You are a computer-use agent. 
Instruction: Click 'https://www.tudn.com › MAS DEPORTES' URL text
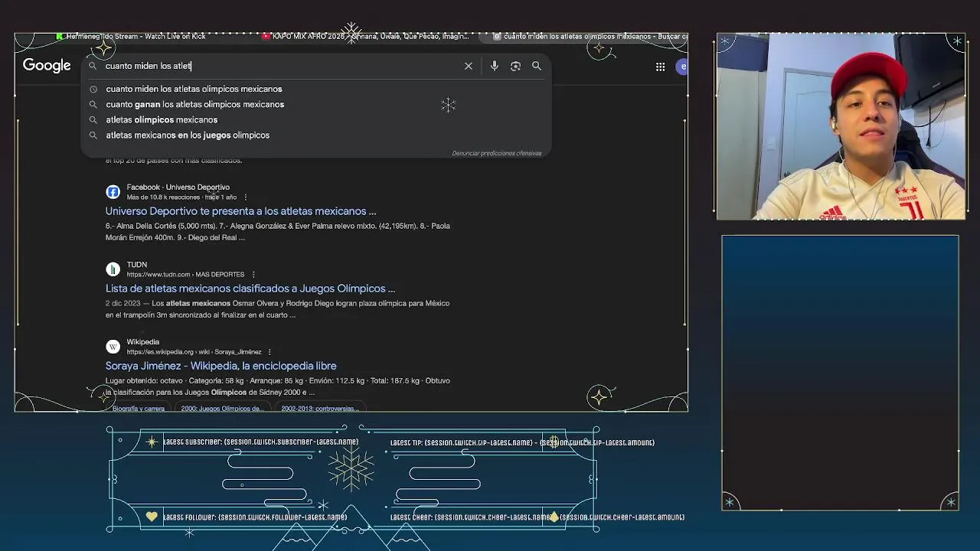click(185, 275)
